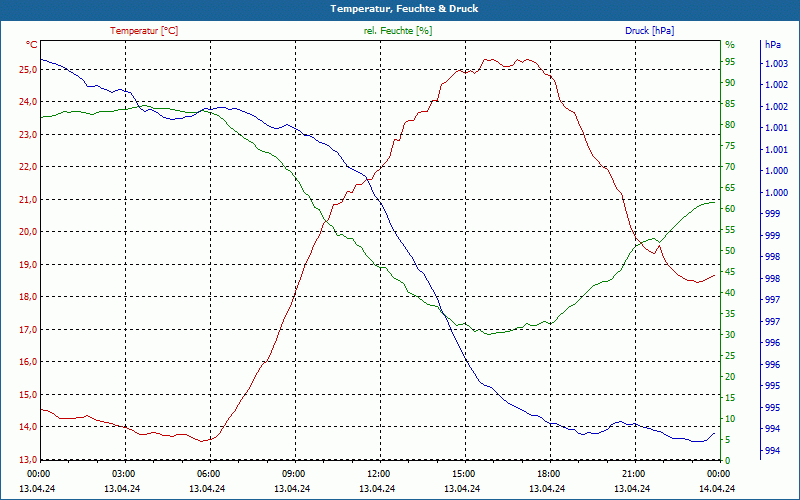Click the 14.04.24 date label
Viewport: 800px width, 500px height.
click(717, 488)
